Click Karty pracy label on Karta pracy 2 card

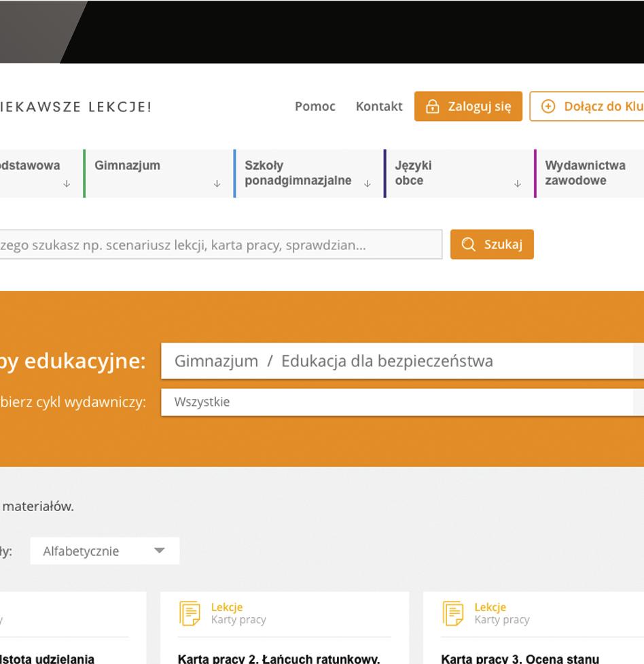[238, 620]
